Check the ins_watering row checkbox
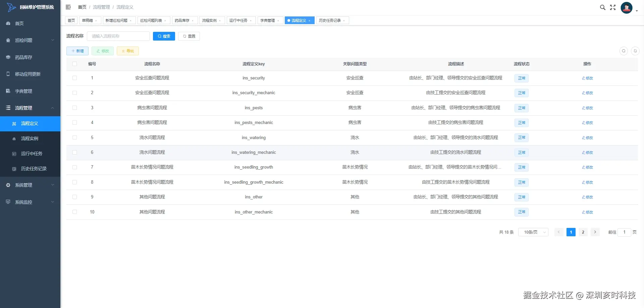Image resolution: width=644 pixels, height=308 pixels. pyautogui.click(x=74, y=138)
